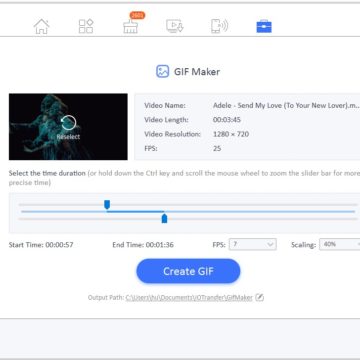Click the video name Adele - Send My Love

tap(286, 105)
